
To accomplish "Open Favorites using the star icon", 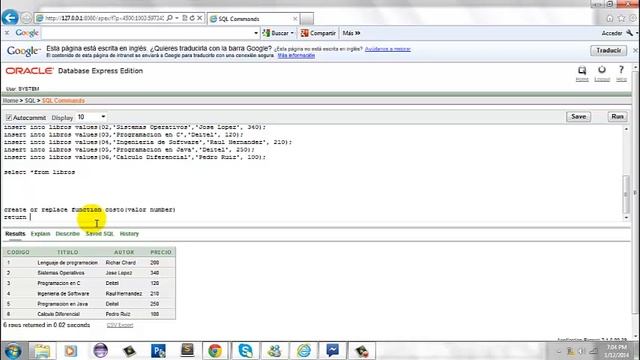I will 621,18.
